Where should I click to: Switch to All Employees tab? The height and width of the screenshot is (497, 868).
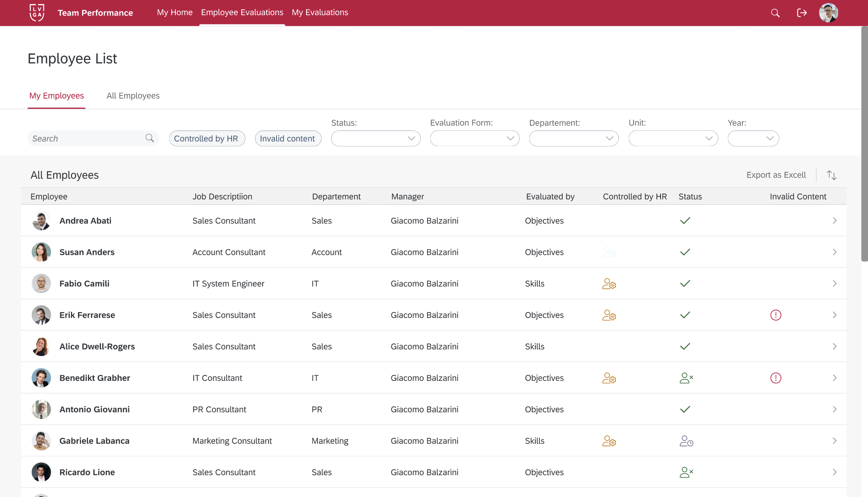point(133,96)
